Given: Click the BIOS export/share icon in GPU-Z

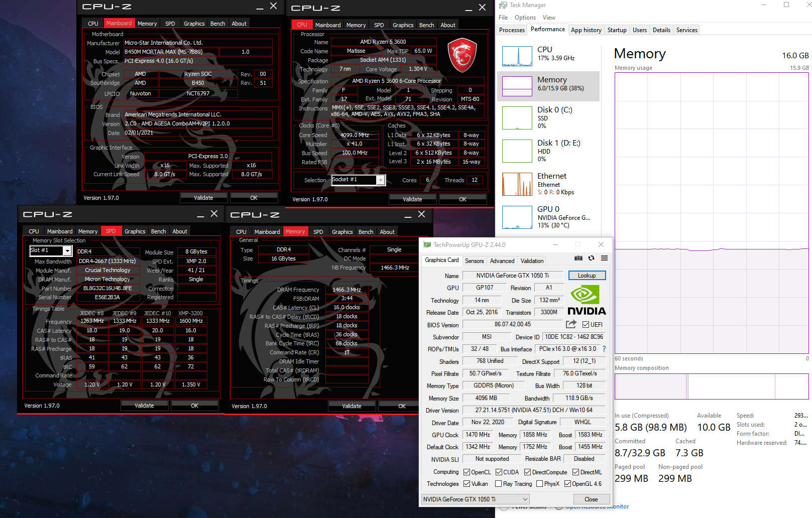Looking at the screenshot, I should coord(571,324).
